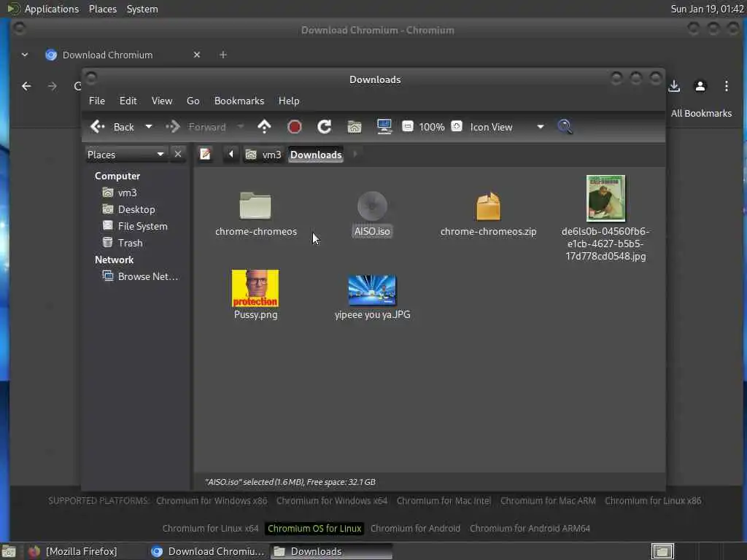
Task: Click Chromium for Mac ARM link
Action: point(548,501)
